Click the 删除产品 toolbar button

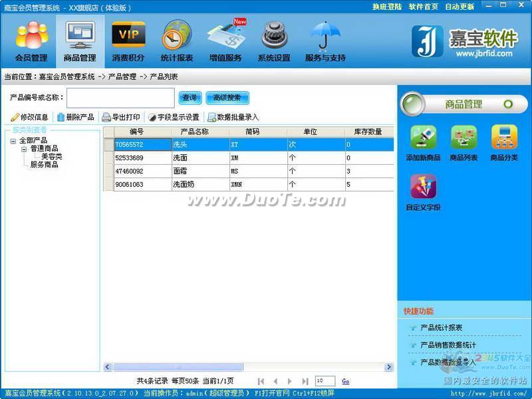[75, 117]
